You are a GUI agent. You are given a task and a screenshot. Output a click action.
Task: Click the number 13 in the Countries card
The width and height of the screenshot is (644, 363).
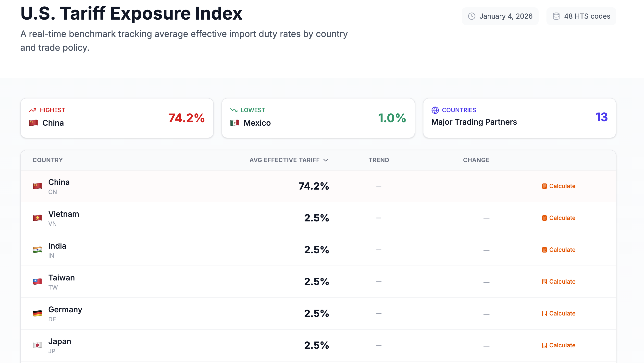click(x=601, y=117)
